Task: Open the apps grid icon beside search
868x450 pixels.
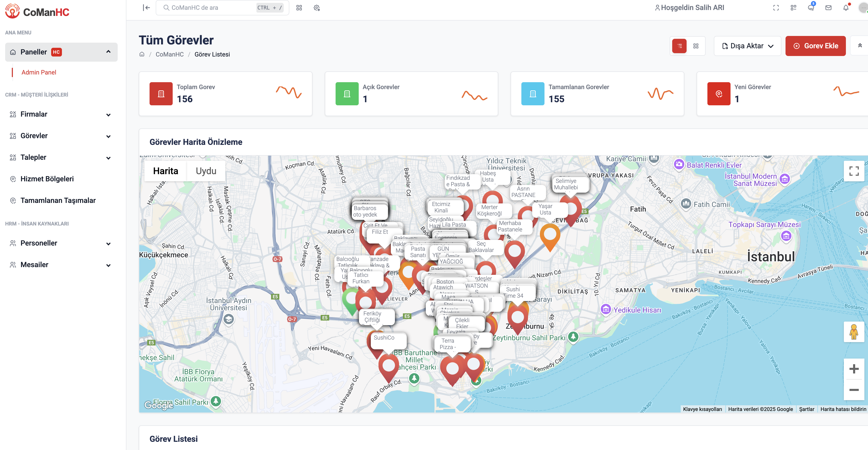Action: [x=299, y=7]
